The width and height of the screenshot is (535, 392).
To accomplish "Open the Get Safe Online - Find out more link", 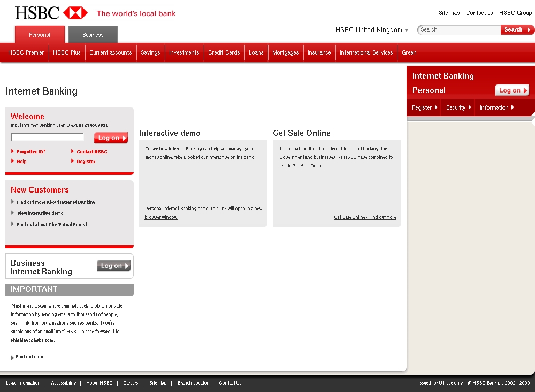I will pos(365,217).
